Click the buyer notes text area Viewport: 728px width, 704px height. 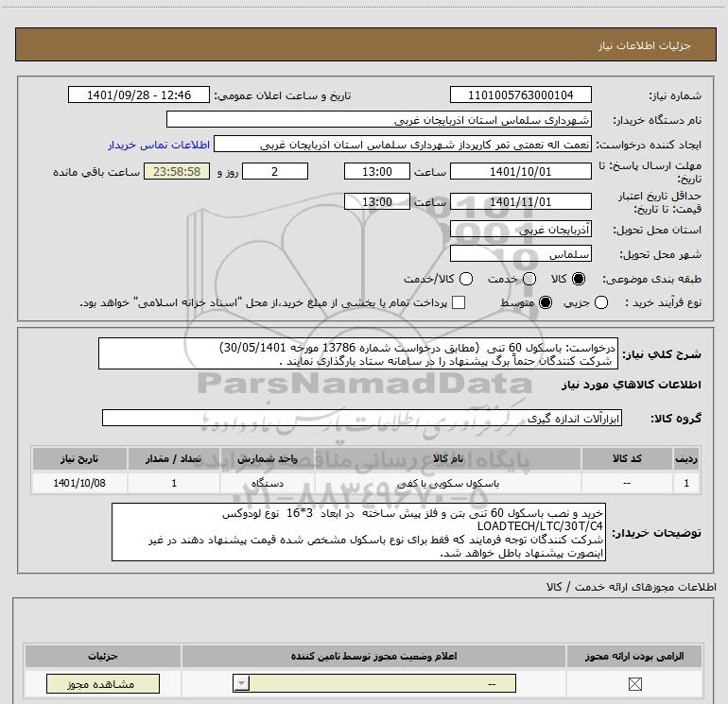(358, 532)
